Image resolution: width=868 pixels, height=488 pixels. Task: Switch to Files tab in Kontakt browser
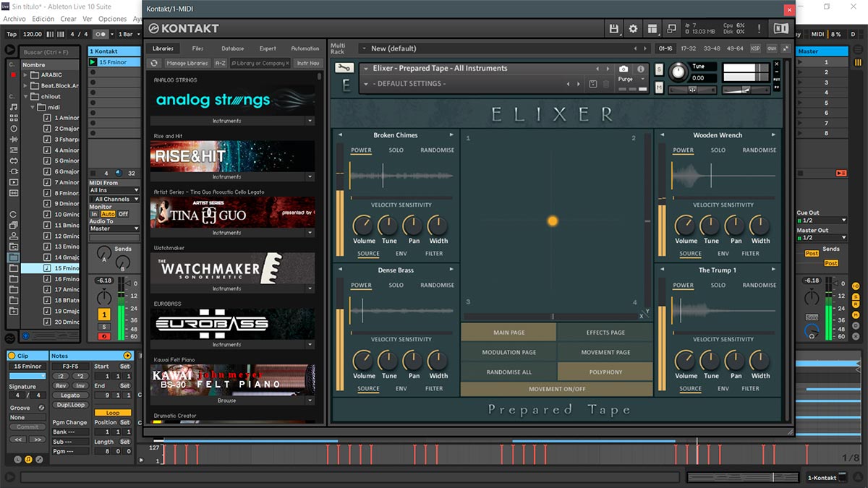click(197, 48)
